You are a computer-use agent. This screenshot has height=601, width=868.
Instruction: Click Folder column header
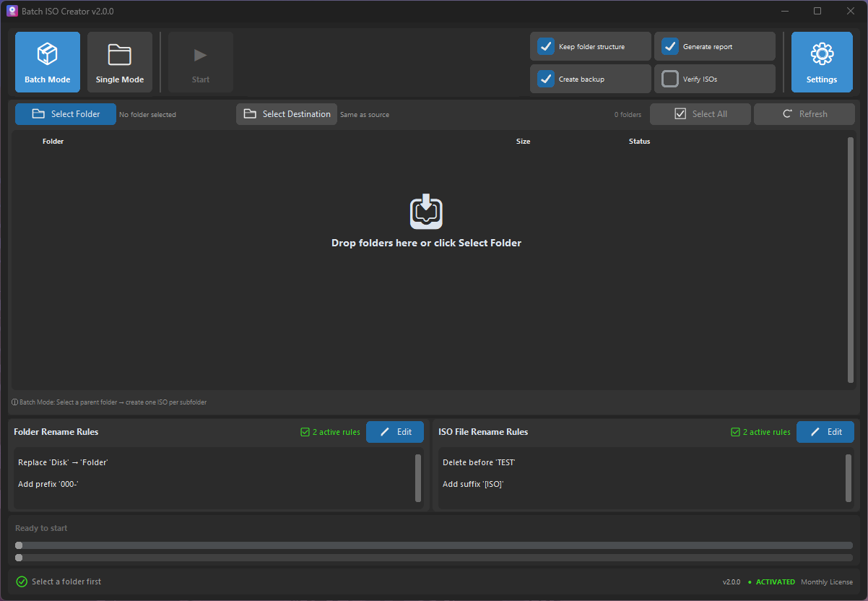coord(53,142)
